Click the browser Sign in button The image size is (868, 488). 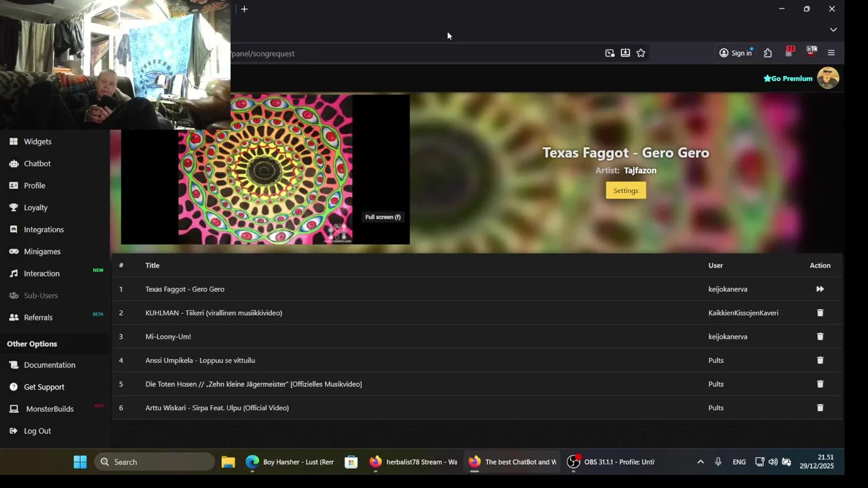coord(736,53)
